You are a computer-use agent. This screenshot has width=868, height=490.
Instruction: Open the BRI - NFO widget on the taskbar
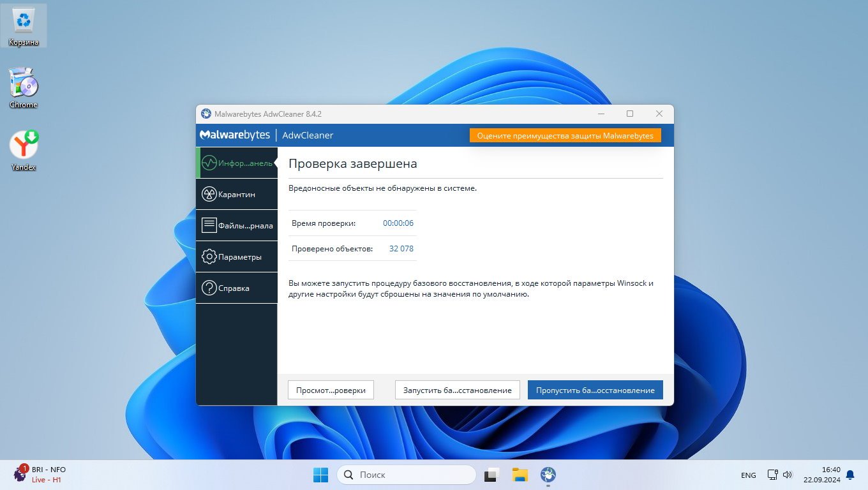pos(40,474)
